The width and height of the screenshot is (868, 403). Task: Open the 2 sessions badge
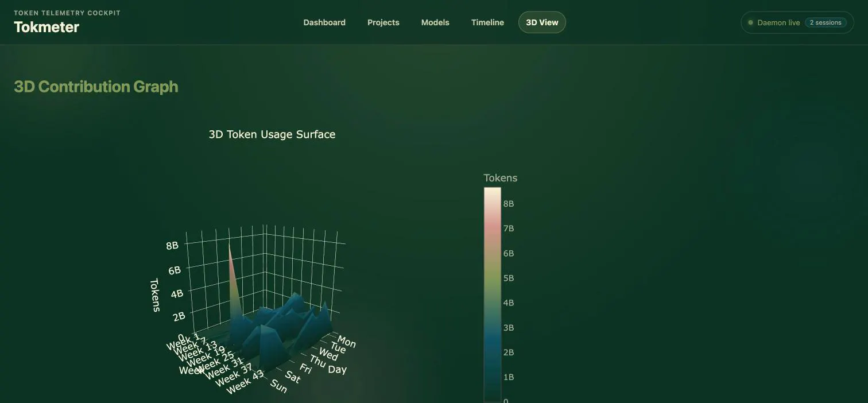click(x=826, y=23)
